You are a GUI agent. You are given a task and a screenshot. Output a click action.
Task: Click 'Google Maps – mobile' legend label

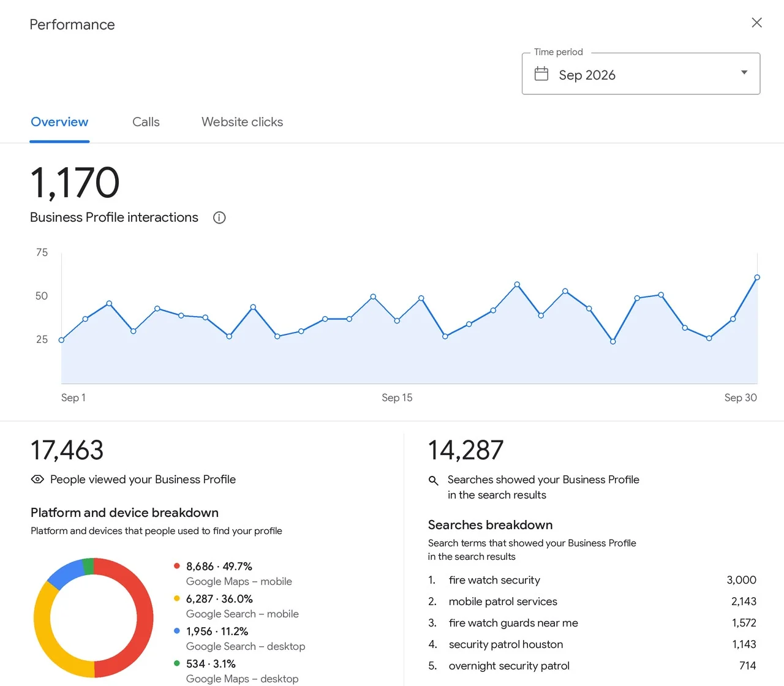pyautogui.click(x=239, y=581)
